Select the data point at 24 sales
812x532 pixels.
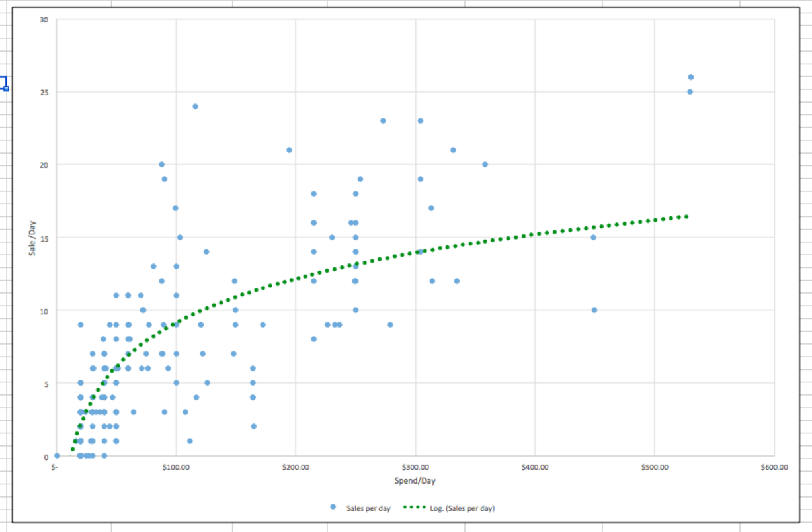click(x=195, y=106)
